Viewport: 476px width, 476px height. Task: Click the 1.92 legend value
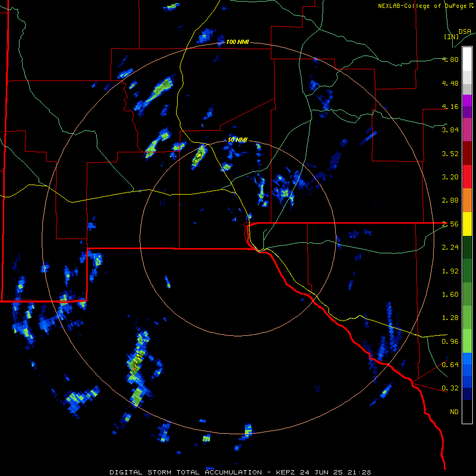[x=450, y=271]
